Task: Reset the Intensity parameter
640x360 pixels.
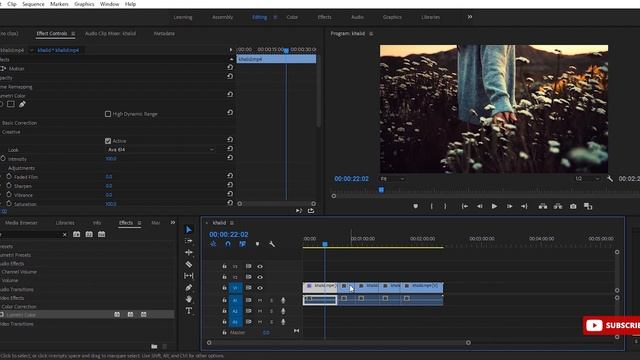Action: click(230, 158)
